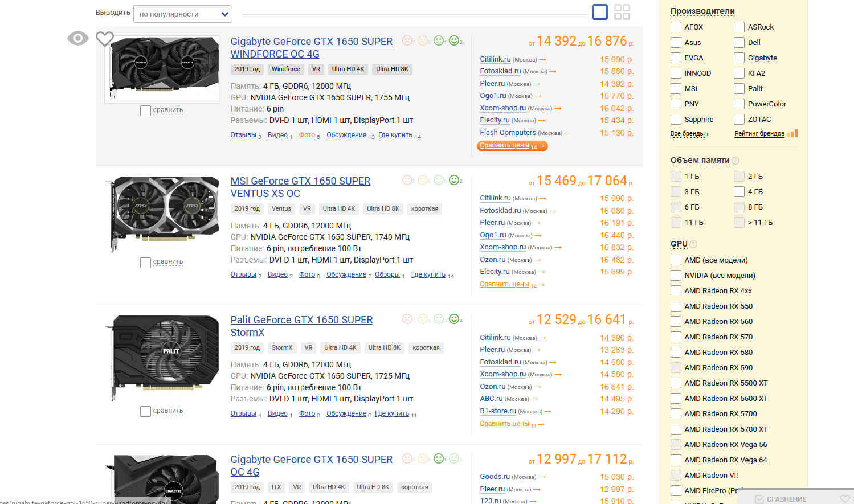Open the sort order dropdown по популярности
The height and width of the screenshot is (504, 854).
(x=183, y=14)
